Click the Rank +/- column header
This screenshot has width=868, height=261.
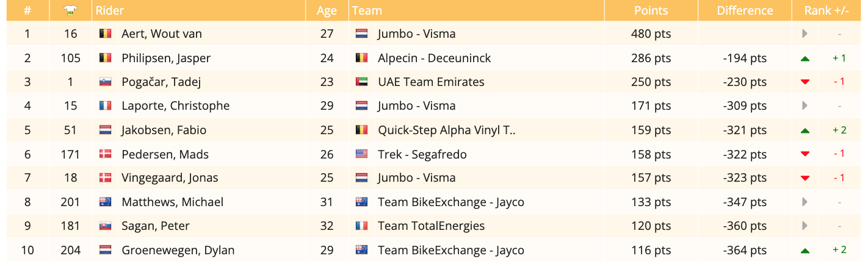click(827, 10)
